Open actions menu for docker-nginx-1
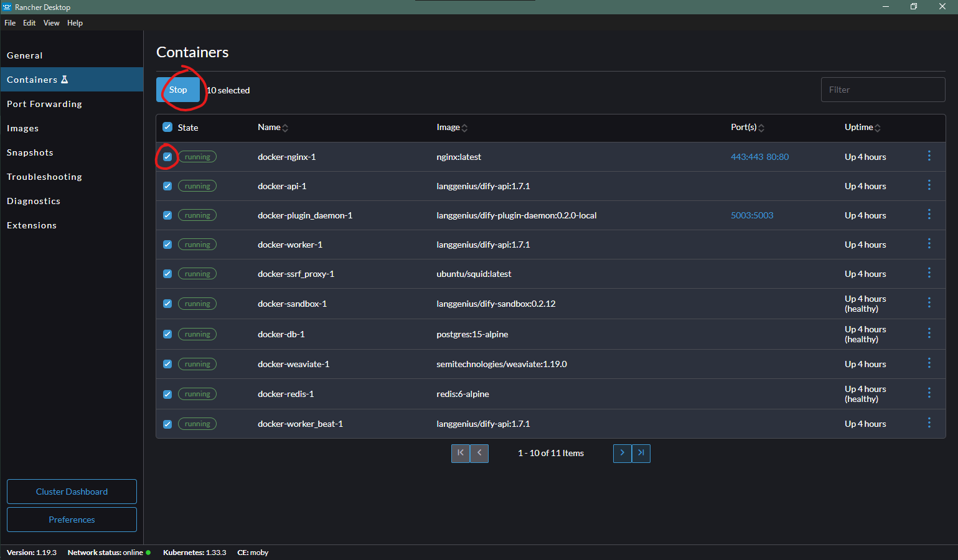 click(x=929, y=156)
